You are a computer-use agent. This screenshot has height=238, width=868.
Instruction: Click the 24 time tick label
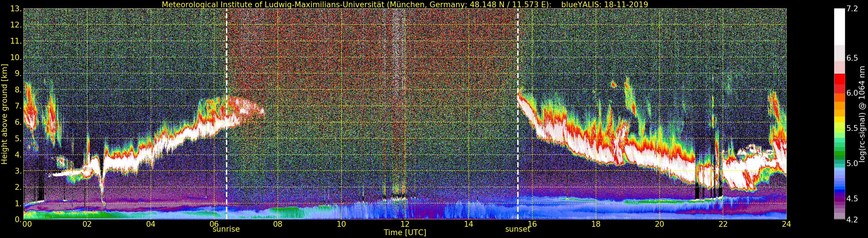786,224
